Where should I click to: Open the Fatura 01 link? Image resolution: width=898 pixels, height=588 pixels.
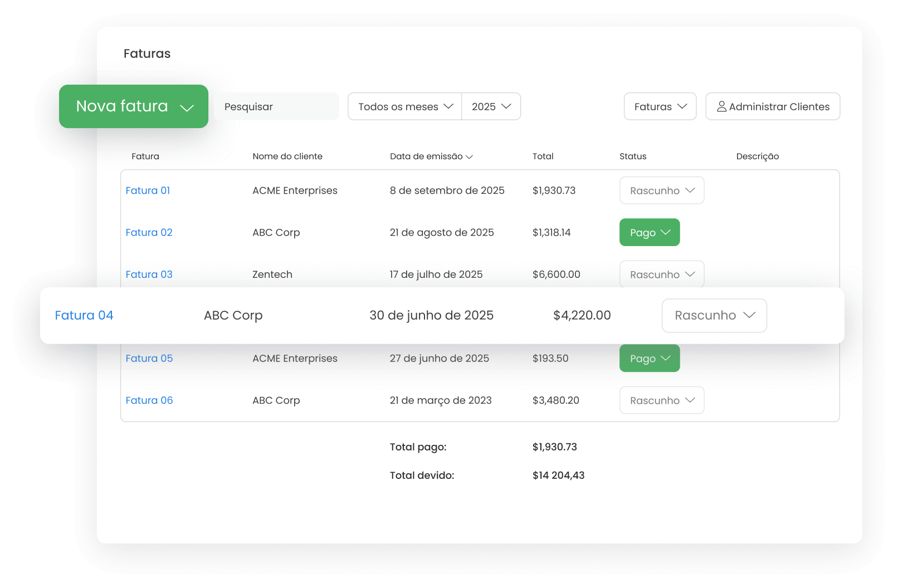pos(148,190)
